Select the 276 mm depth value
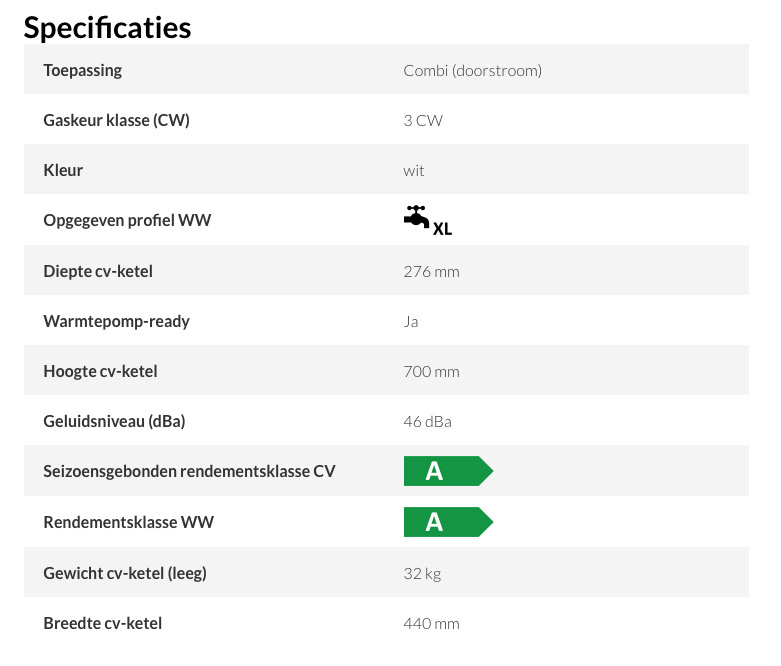Image resolution: width=781 pixels, height=666 pixels. pos(431,271)
